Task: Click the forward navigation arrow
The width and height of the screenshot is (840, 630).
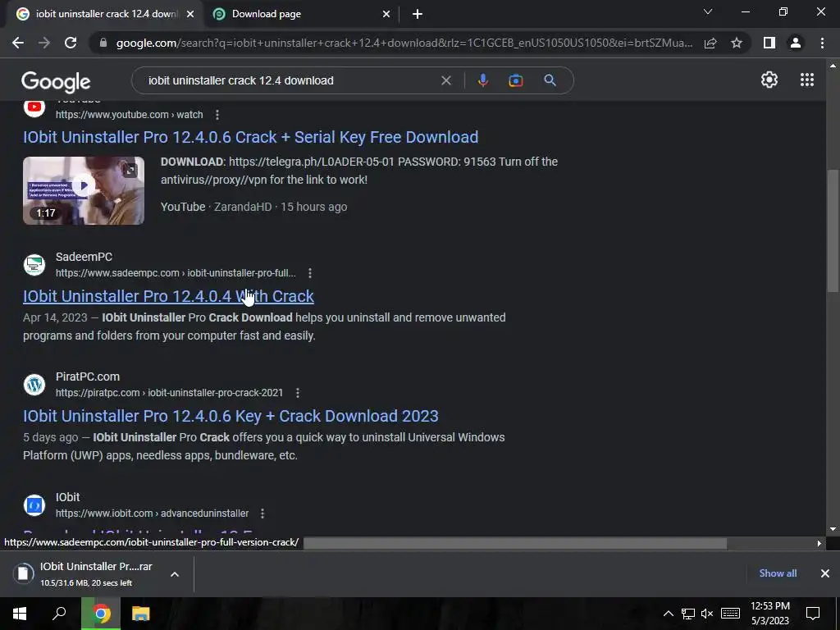Action: (44, 43)
